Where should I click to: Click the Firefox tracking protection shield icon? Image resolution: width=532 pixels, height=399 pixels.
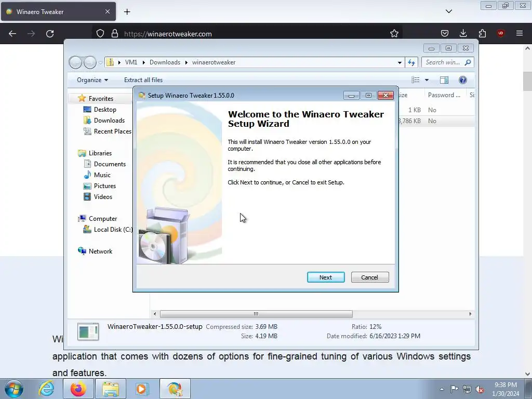pyautogui.click(x=100, y=34)
